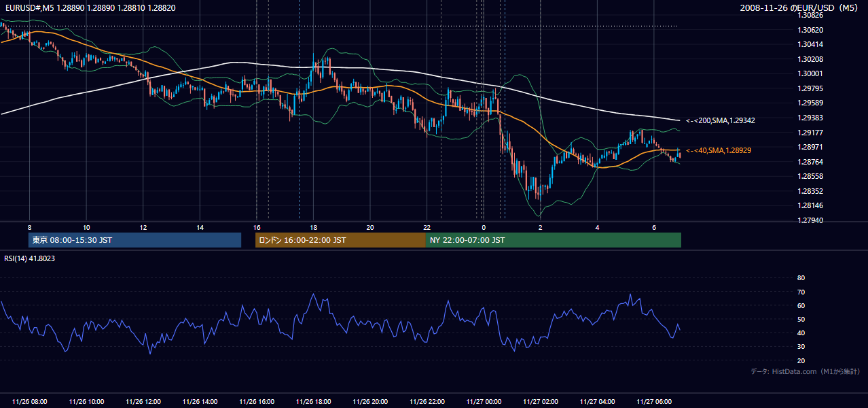The width and height of the screenshot is (868, 408).
Task: Click the bottom time label 11/26 10:00
Action: click(86, 402)
